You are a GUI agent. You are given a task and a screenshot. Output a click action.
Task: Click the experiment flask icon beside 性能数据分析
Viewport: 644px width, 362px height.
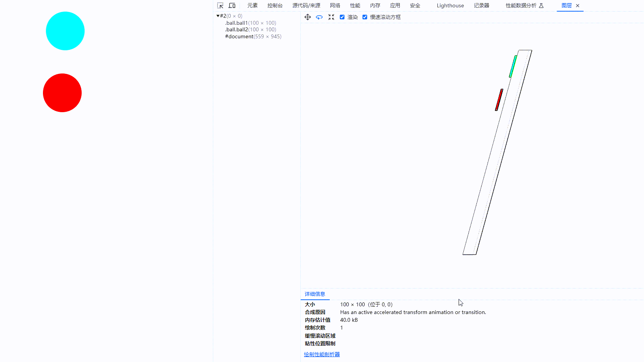pos(541,5)
